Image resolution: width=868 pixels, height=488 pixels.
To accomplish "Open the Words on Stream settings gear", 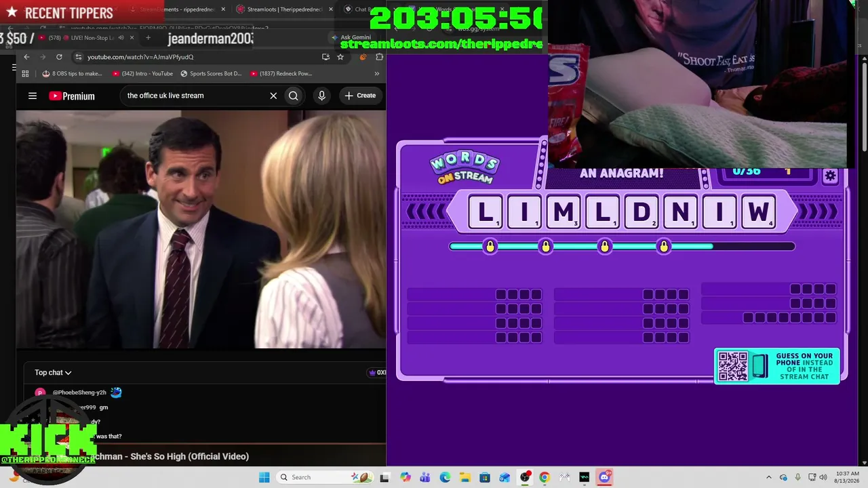I will click(830, 176).
